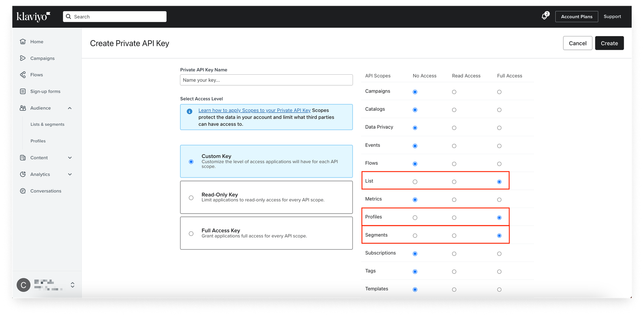Click the Conversations chat icon
This screenshot has width=644, height=317.
[23, 191]
